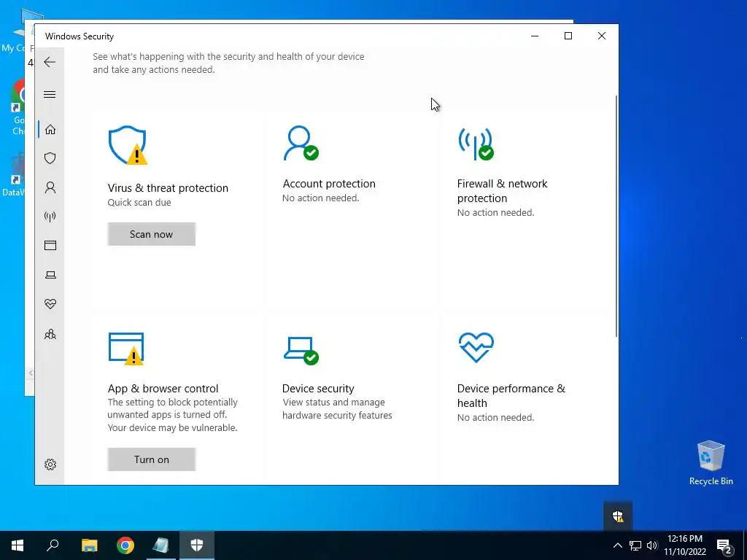Open Device performance heart icon in sidebar

click(50, 304)
